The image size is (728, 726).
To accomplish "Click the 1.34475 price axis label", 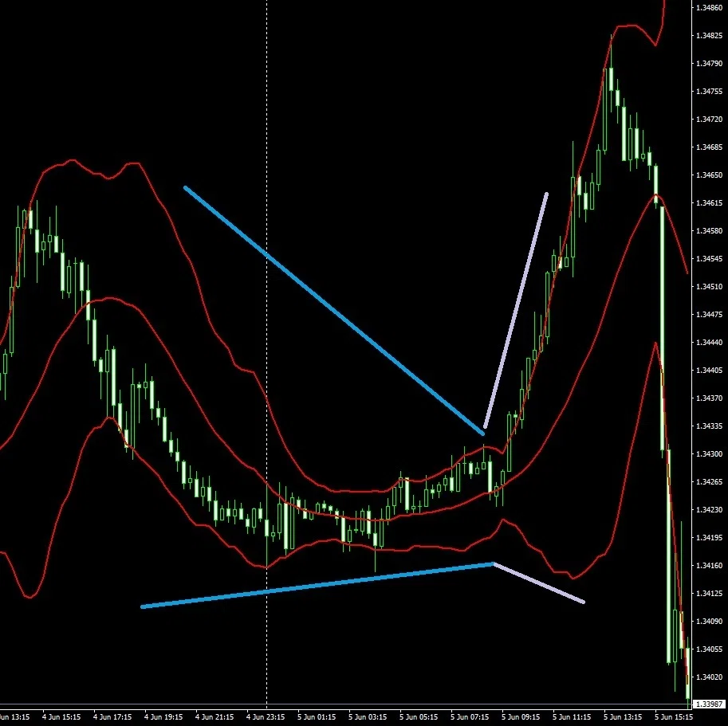I will [x=709, y=314].
